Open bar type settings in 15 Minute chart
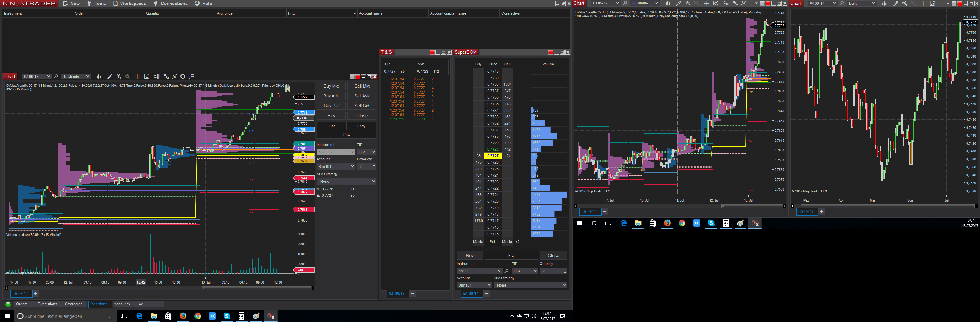This screenshot has height=322, width=980. point(98,76)
